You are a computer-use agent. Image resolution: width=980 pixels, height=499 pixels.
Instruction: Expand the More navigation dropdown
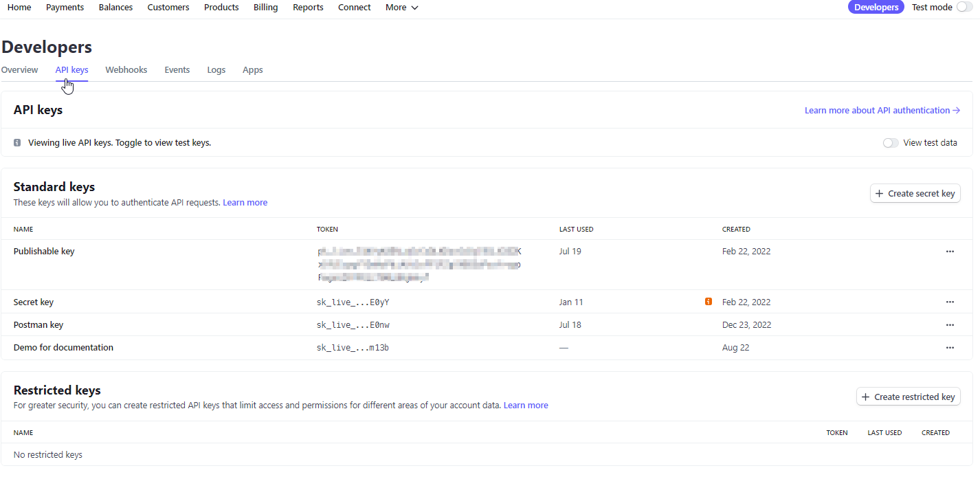tap(401, 8)
